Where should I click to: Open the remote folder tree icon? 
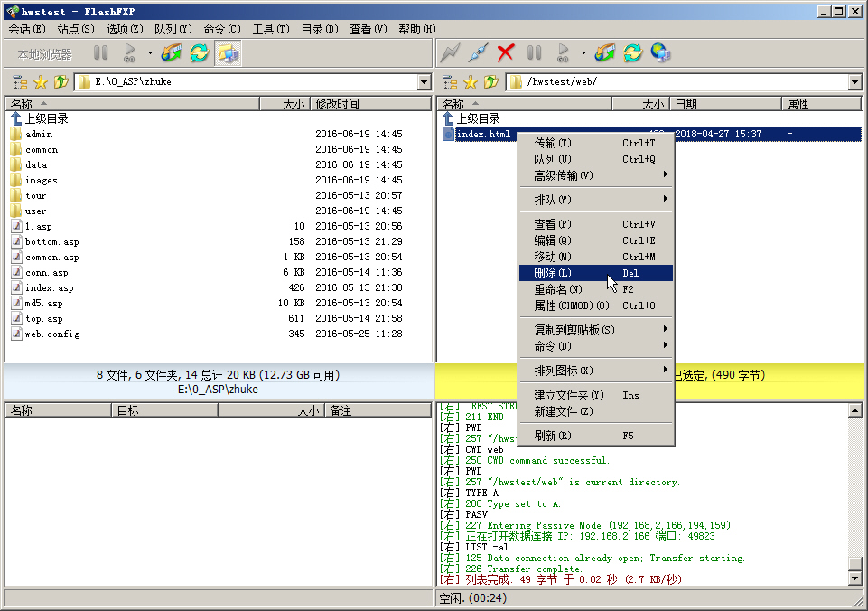[450, 82]
